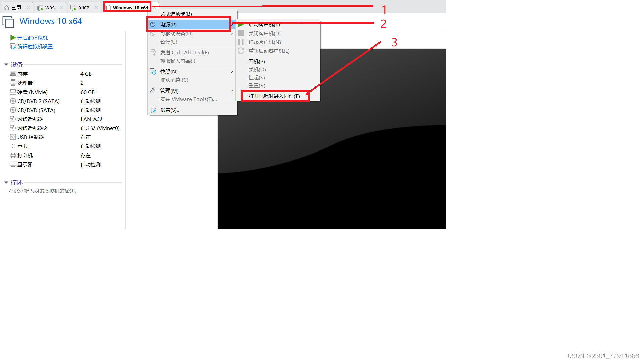Click the 编辑虚拟机设置 link

(x=35, y=46)
